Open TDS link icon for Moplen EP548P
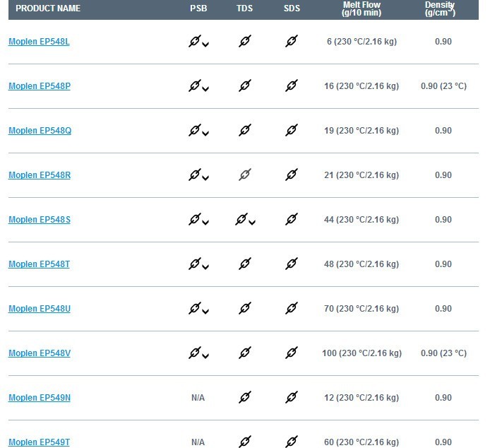This screenshot has height=448, width=490. [x=245, y=86]
